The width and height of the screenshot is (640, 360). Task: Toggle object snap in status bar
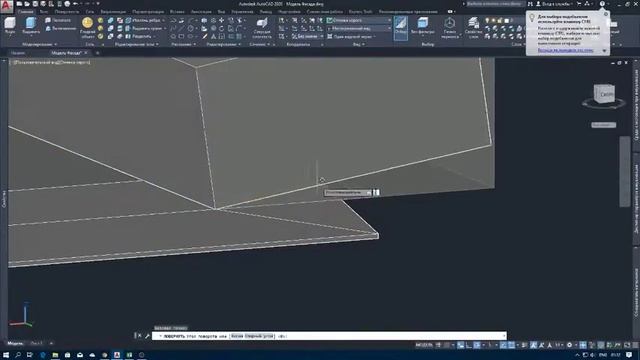tap(511, 345)
